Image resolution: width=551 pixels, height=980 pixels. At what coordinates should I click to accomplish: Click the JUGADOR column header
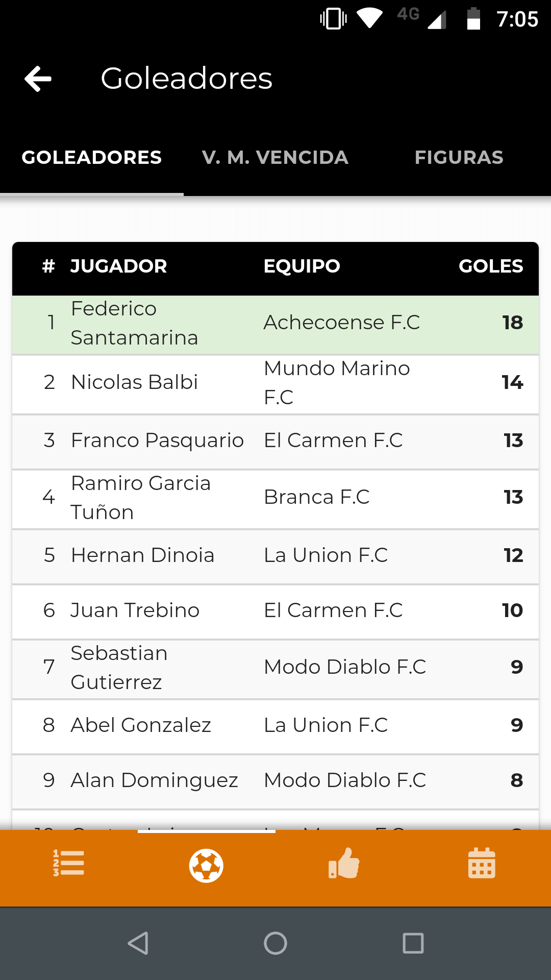point(118,266)
